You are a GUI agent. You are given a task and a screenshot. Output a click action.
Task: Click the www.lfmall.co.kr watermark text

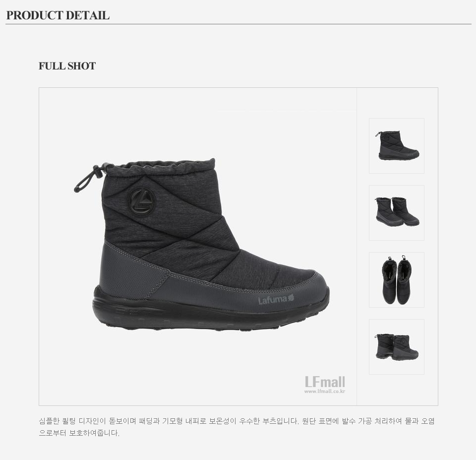[x=324, y=392]
